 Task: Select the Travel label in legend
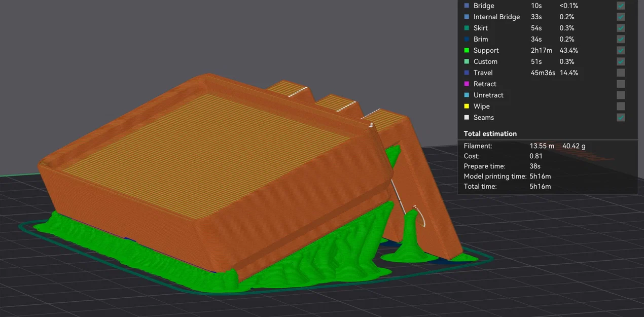coord(483,73)
